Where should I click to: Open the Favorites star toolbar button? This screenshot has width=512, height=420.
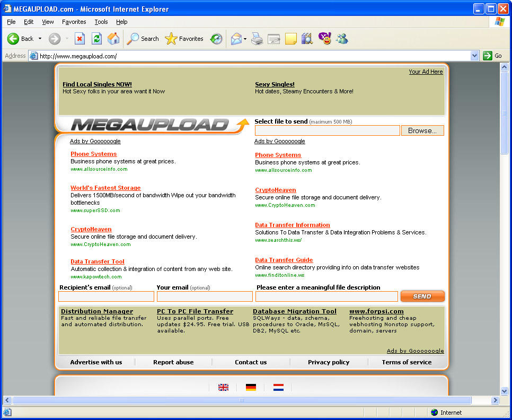(184, 39)
